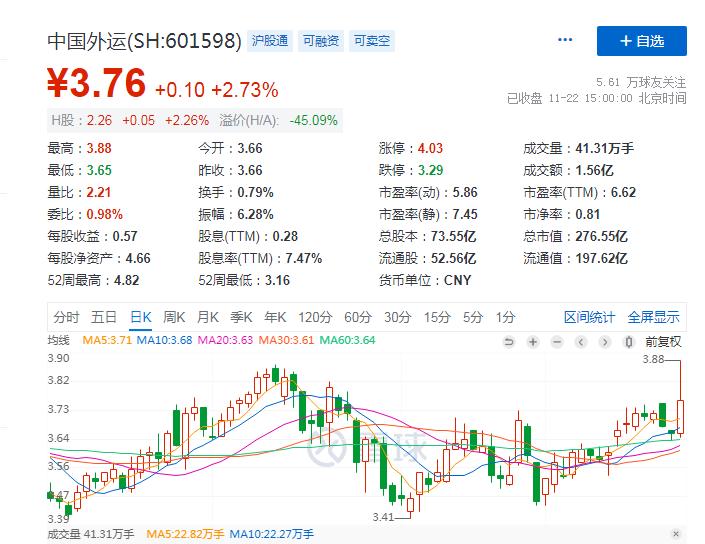Pan chart right with right chevron
705x544 pixels.
[605, 342]
